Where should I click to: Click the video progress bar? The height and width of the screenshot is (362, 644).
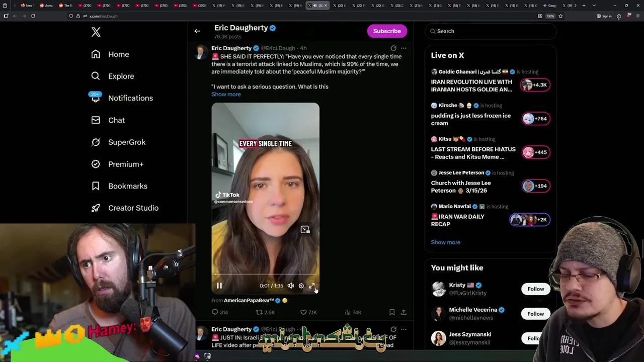pos(265,275)
